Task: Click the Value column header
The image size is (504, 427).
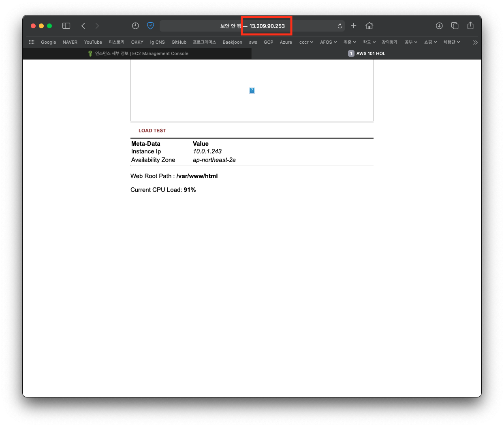Action: [x=201, y=144]
